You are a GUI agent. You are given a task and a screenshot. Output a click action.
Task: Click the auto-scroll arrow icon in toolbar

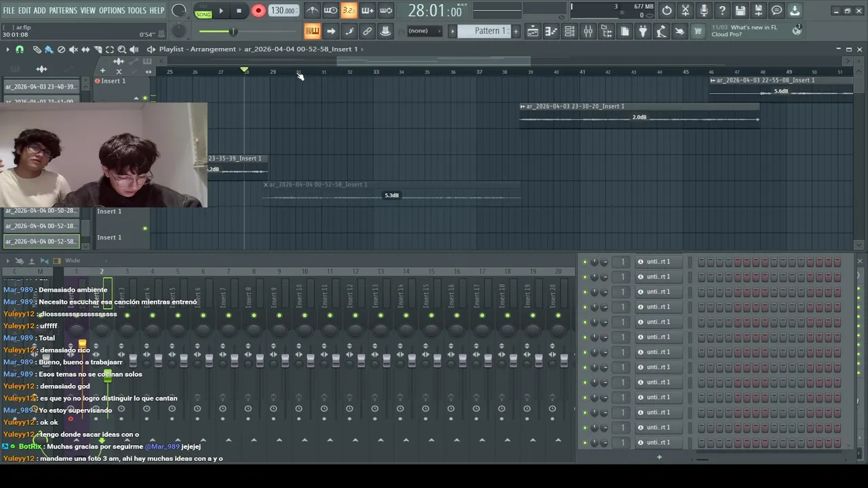[330, 31]
